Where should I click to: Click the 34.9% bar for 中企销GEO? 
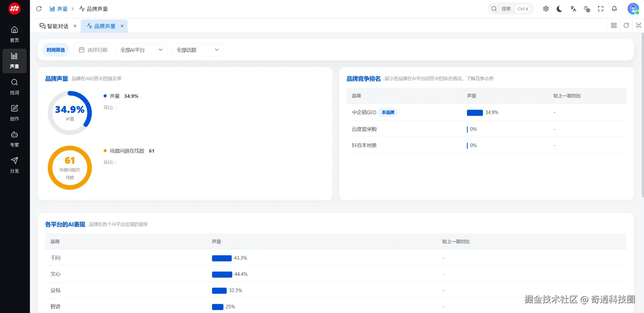(475, 113)
